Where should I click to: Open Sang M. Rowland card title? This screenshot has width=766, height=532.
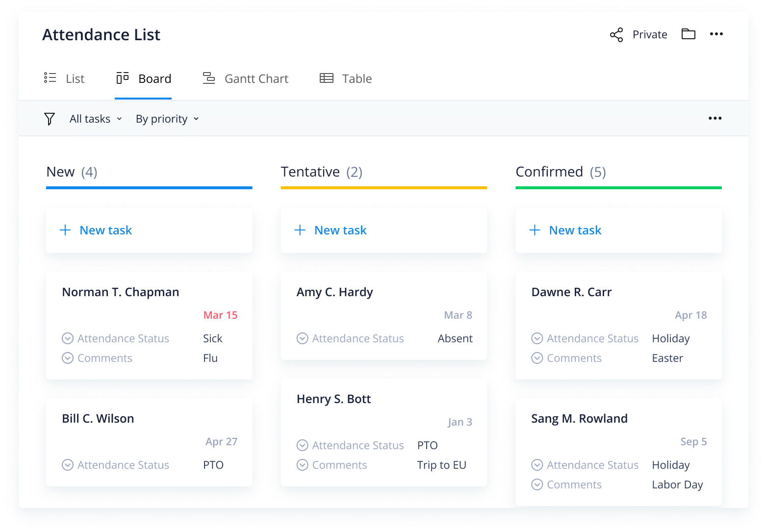(580, 419)
